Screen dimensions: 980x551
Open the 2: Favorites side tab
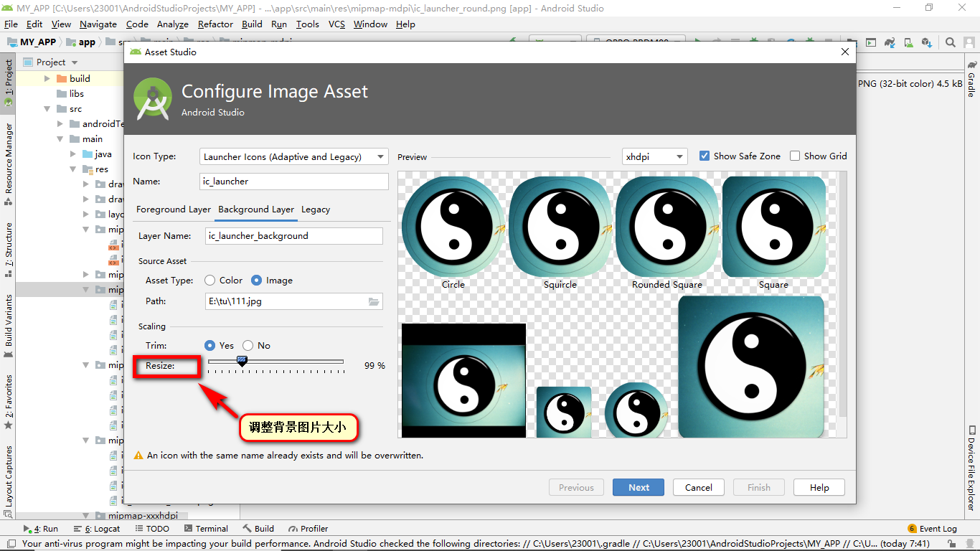point(9,402)
